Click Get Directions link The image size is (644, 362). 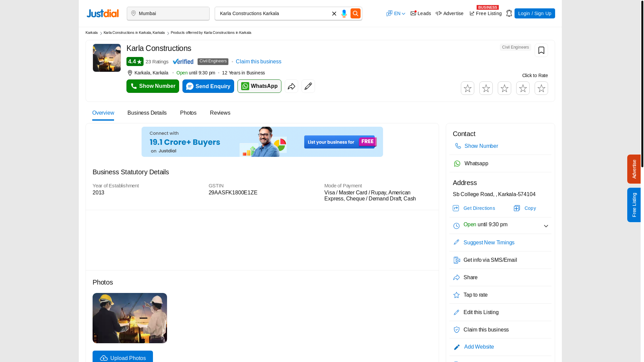pos(479,208)
